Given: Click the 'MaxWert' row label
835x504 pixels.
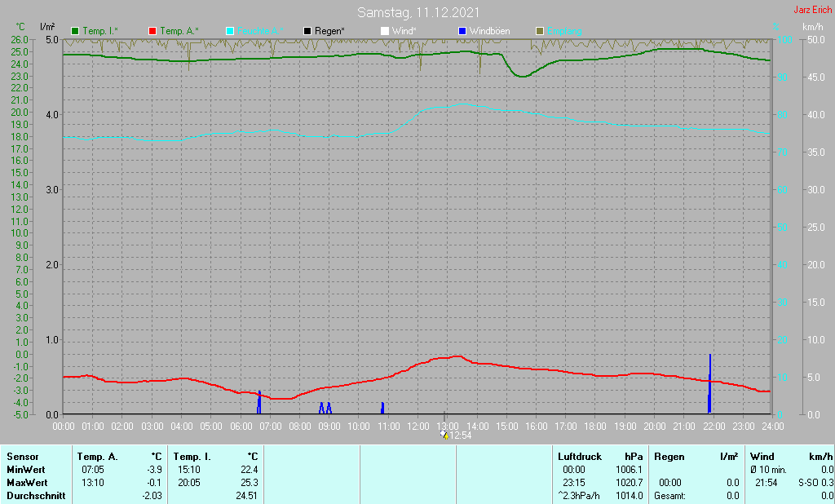Looking at the screenshot, I should (27, 483).
